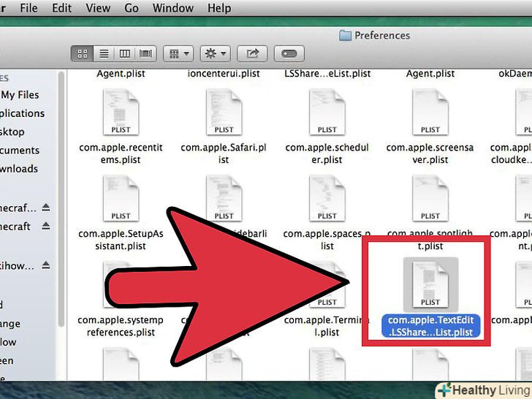Click the Share toolbar button

252,53
